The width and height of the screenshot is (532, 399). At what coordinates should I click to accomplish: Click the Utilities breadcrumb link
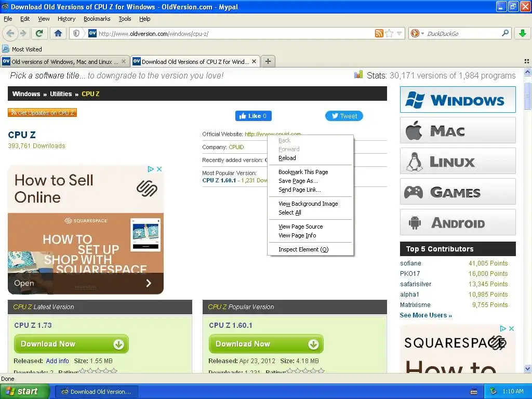click(61, 94)
